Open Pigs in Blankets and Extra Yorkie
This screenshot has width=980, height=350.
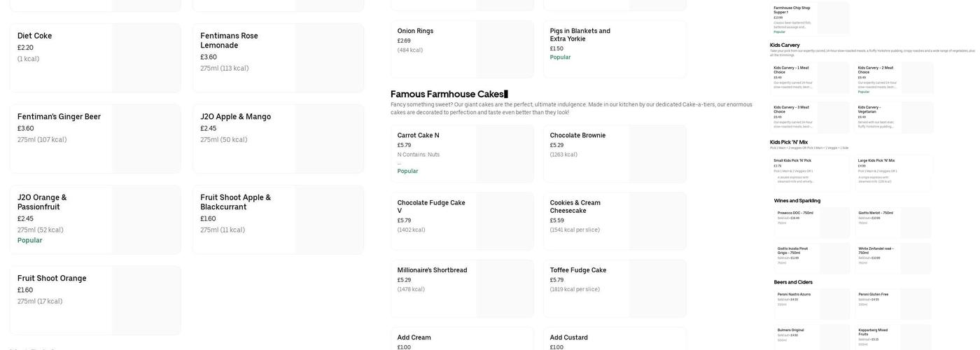coord(614,49)
